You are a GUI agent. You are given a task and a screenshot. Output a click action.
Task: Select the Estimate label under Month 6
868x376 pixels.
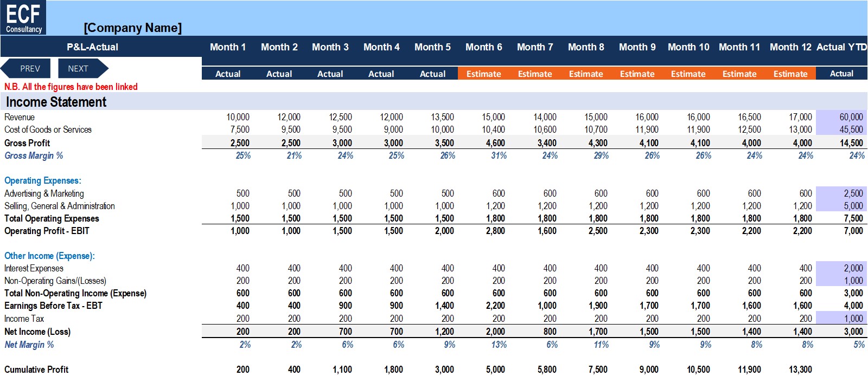point(484,74)
